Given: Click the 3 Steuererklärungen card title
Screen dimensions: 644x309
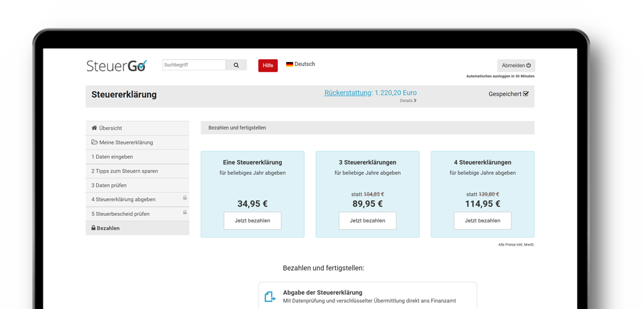Looking at the screenshot, I should pyautogui.click(x=367, y=163).
